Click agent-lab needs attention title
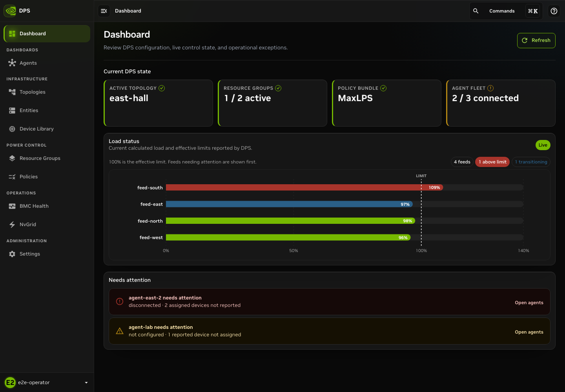Viewport: 565px width, 392px height. click(x=161, y=327)
